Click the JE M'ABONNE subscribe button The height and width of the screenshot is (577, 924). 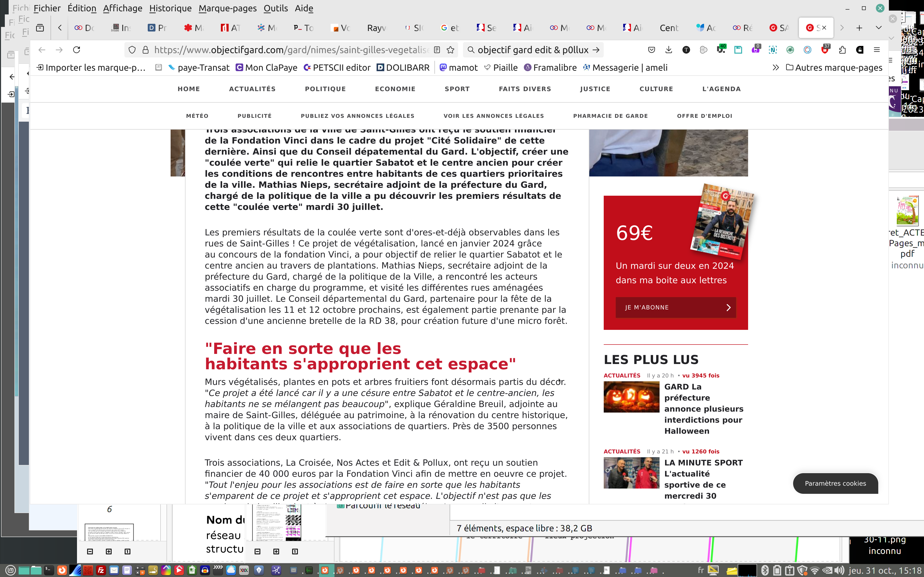675,307
